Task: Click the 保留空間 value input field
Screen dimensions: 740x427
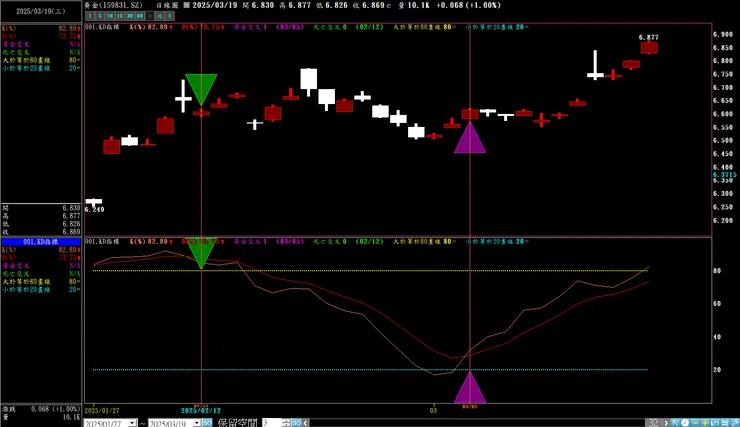Action: pos(272,423)
